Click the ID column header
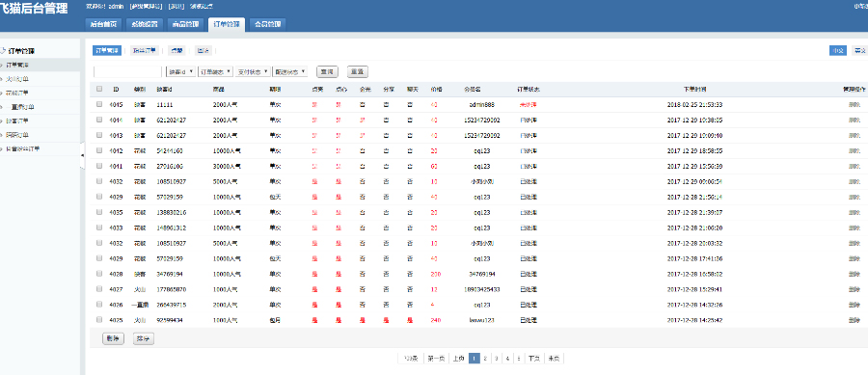The width and height of the screenshot is (868, 375). pos(116,89)
